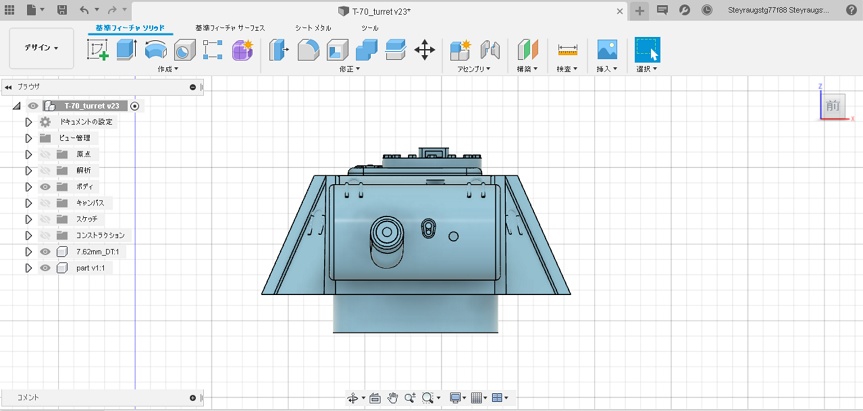Image resolution: width=863 pixels, height=411 pixels.
Task: Click the 前 face on view cube
Action: pyautogui.click(x=833, y=105)
